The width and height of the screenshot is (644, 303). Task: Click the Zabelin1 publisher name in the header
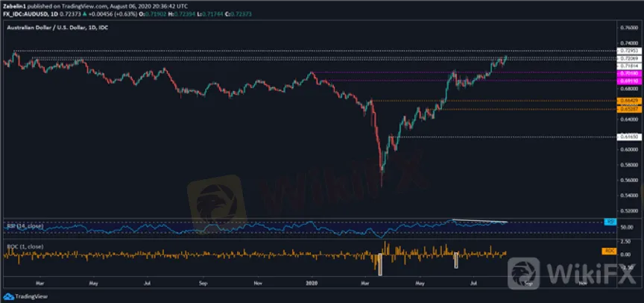(x=13, y=7)
